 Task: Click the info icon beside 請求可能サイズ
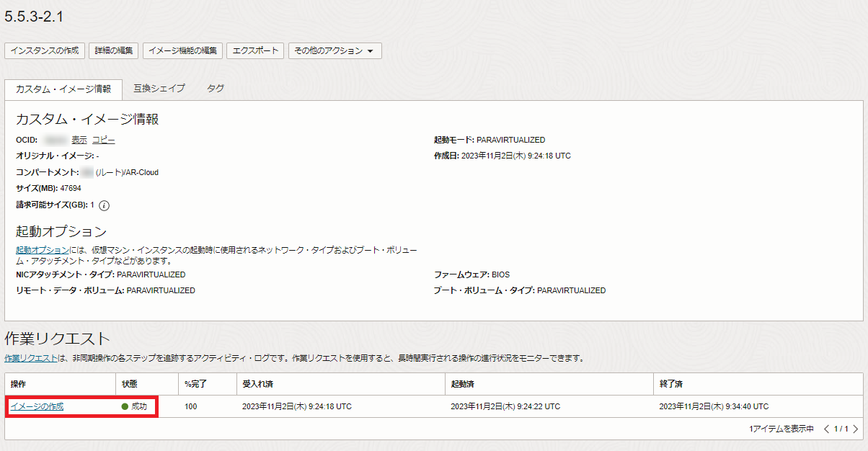(x=105, y=205)
